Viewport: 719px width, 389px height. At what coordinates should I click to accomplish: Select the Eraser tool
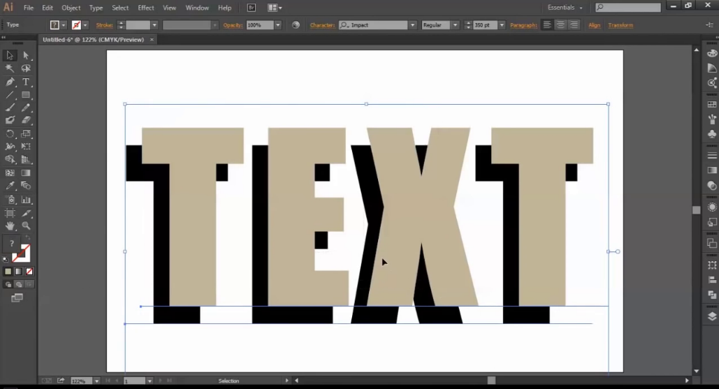point(26,120)
